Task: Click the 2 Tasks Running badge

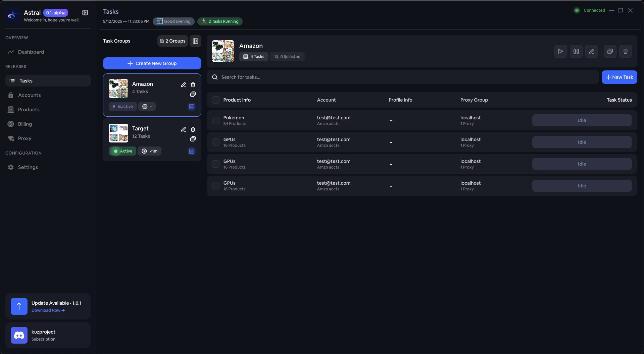Action: [220, 21]
